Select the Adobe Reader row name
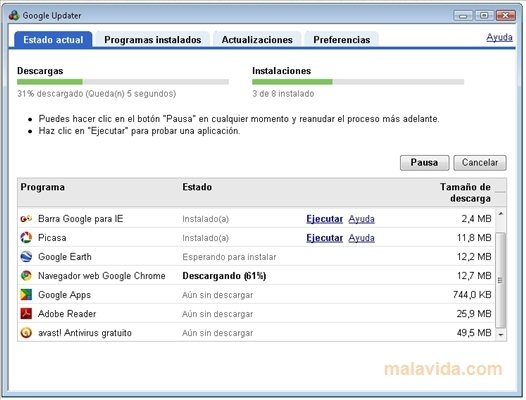 pyautogui.click(x=67, y=314)
